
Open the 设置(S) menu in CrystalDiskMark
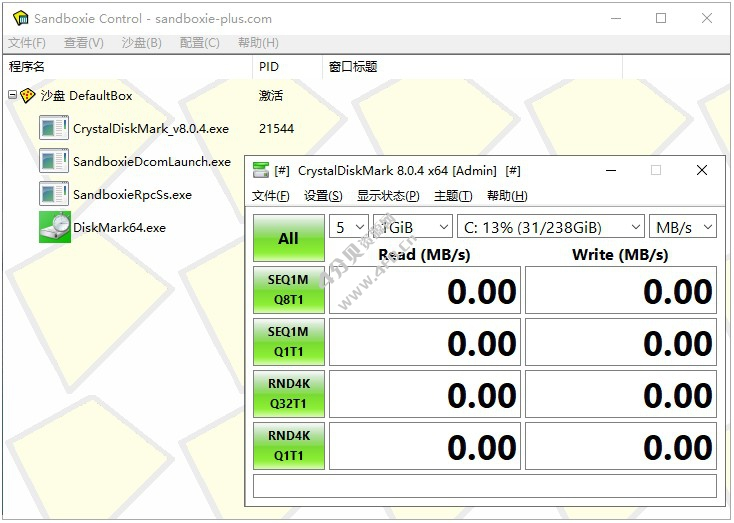[x=323, y=196]
